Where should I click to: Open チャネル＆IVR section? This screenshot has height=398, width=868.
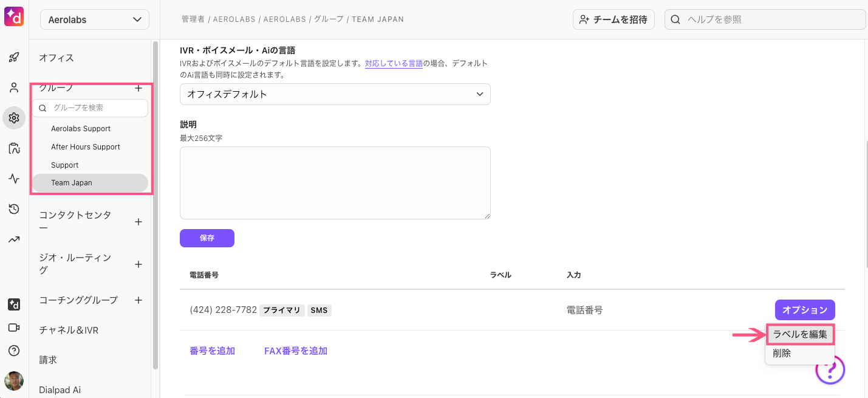pos(69,331)
